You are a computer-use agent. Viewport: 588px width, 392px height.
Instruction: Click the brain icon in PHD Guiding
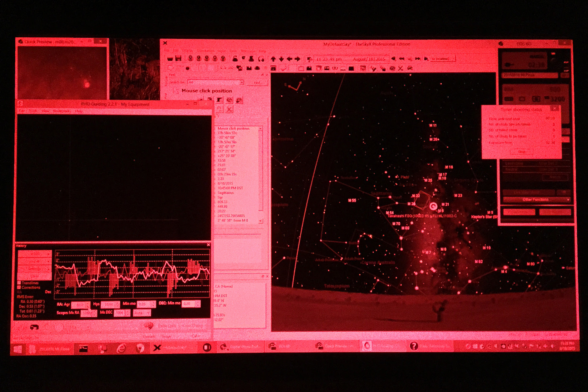149,326
